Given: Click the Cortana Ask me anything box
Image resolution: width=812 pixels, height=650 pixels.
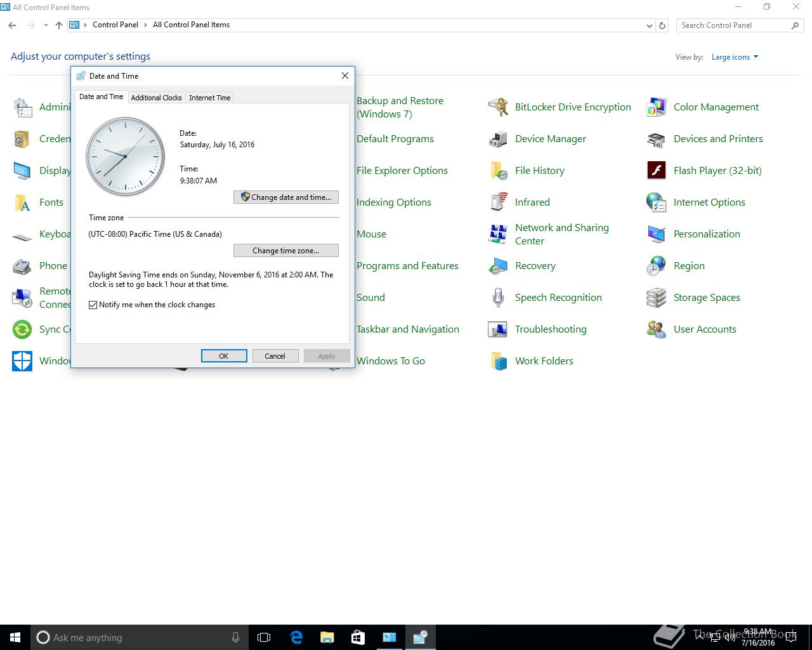Looking at the screenshot, I should tap(139, 637).
